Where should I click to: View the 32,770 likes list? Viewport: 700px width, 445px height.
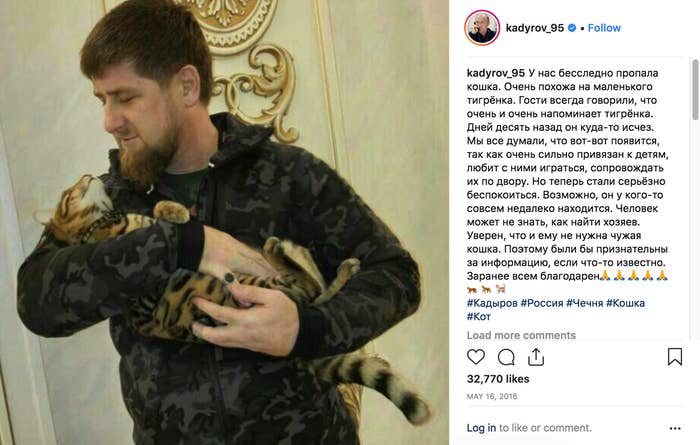tap(498, 379)
